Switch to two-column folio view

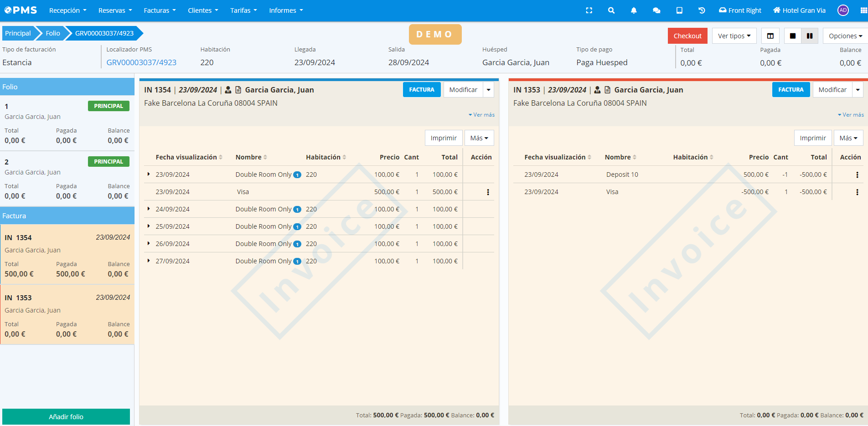[810, 36]
